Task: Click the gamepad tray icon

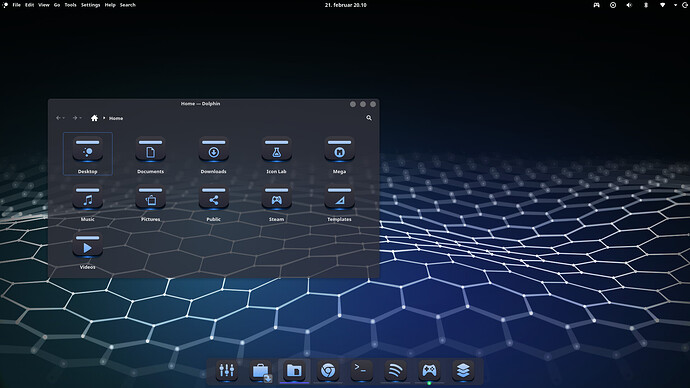Action: coord(596,5)
